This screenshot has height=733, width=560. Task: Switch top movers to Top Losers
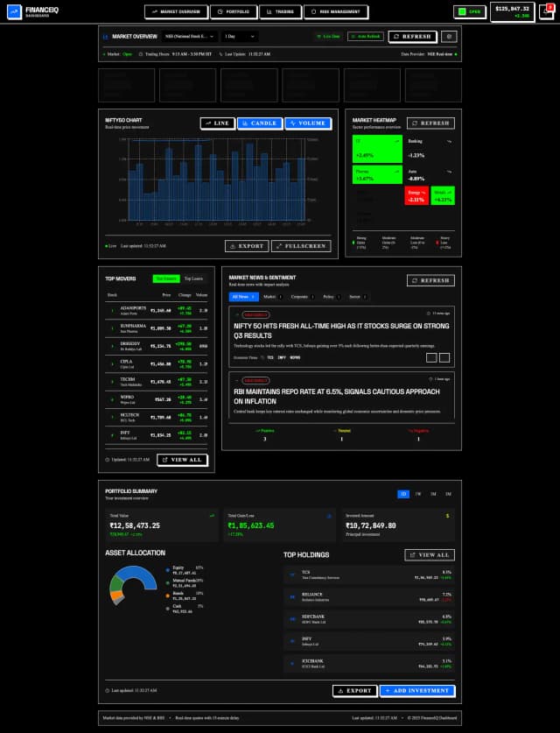192,278
